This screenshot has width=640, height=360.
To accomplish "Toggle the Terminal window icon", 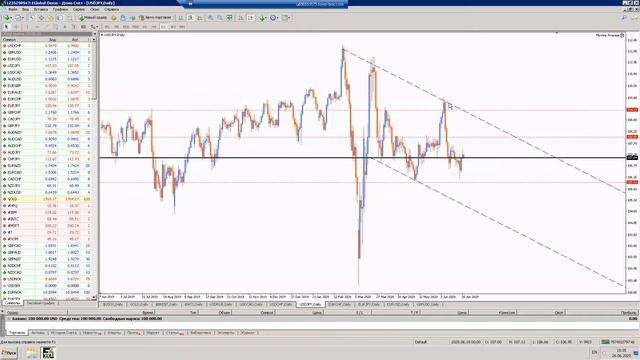I will (60, 18).
